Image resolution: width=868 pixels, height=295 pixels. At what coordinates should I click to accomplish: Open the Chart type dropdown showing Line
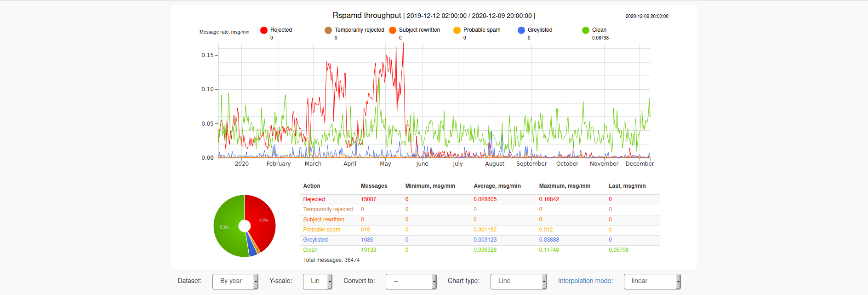coord(519,281)
